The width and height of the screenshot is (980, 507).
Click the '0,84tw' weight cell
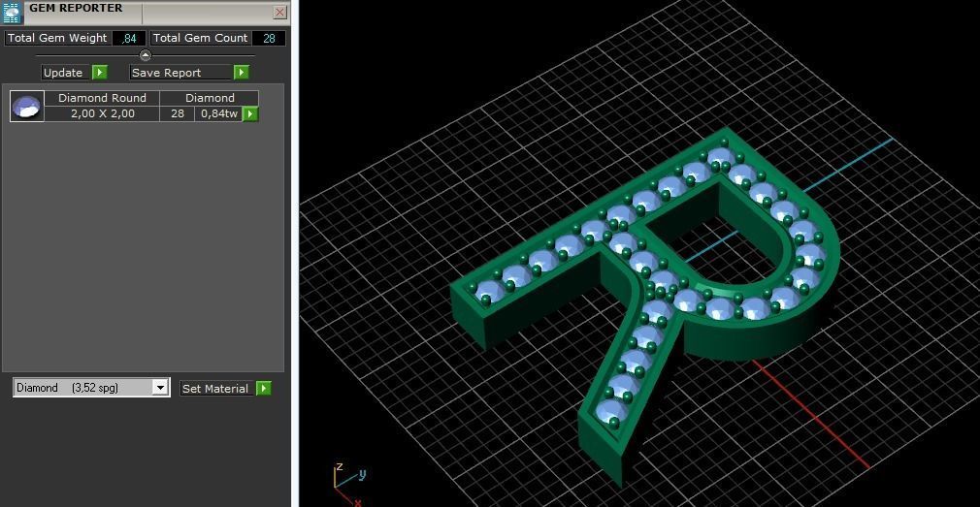point(218,113)
